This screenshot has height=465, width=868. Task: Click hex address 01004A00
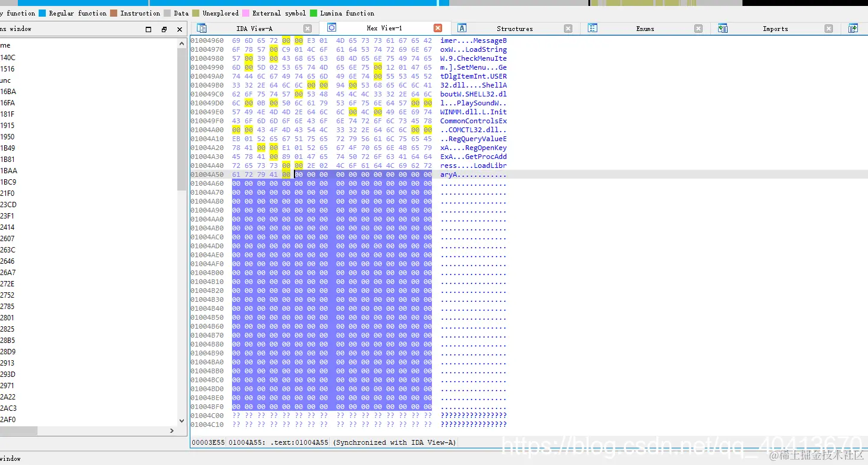click(x=207, y=130)
